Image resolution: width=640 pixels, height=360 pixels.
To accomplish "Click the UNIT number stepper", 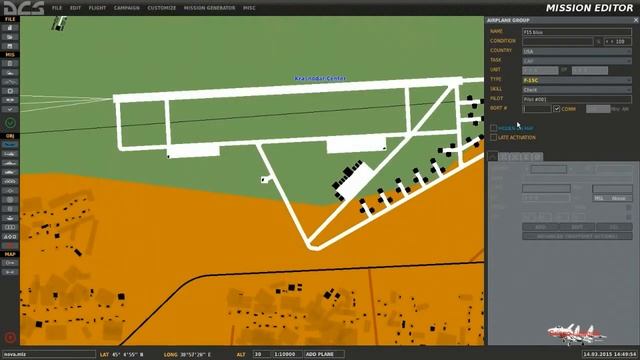I will [540, 71].
